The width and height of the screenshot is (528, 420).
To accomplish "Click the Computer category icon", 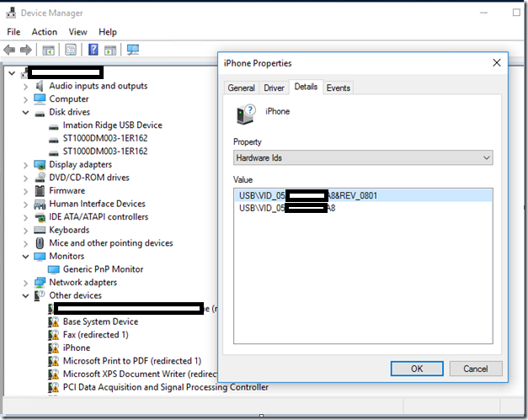I will click(x=40, y=99).
